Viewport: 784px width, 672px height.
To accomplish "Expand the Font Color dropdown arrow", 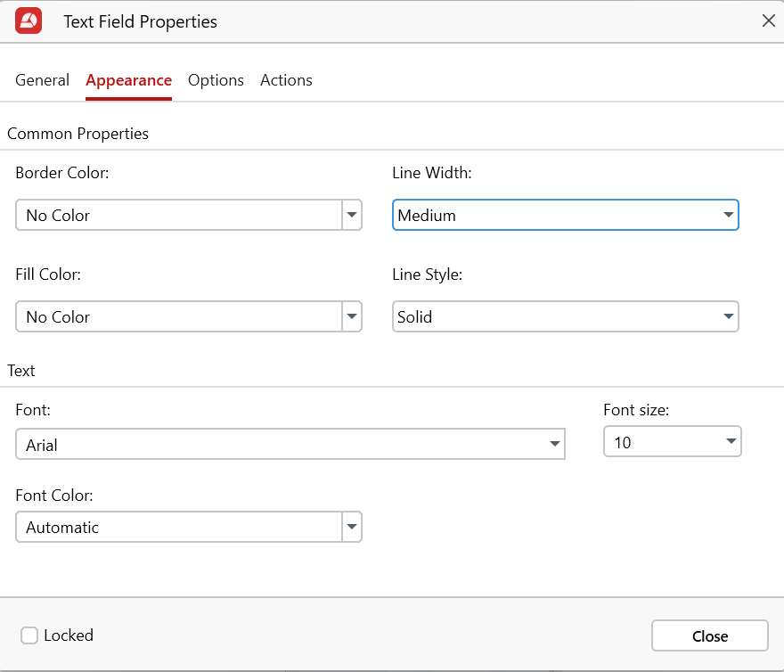I will pyautogui.click(x=352, y=528).
